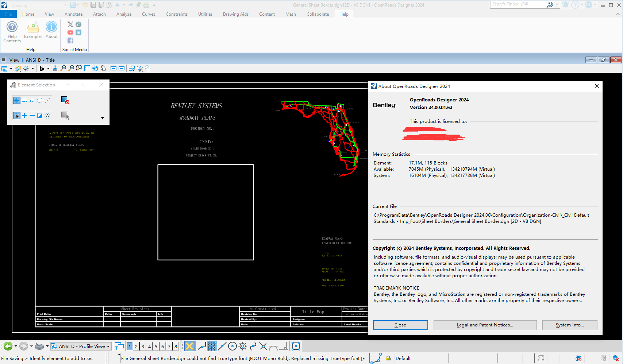Select the Window Area zoom tool
This screenshot has height=364, width=623.
pyautogui.click(x=79, y=68)
